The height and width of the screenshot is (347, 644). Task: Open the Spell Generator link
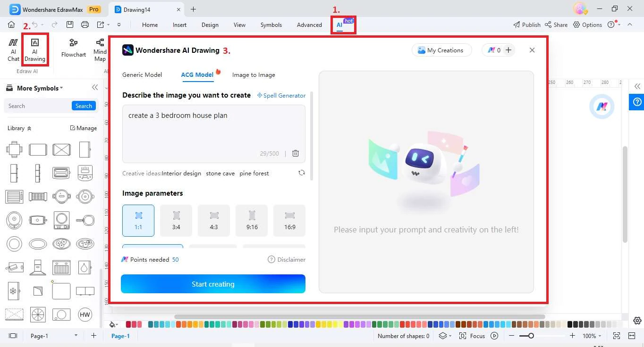(281, 95)
